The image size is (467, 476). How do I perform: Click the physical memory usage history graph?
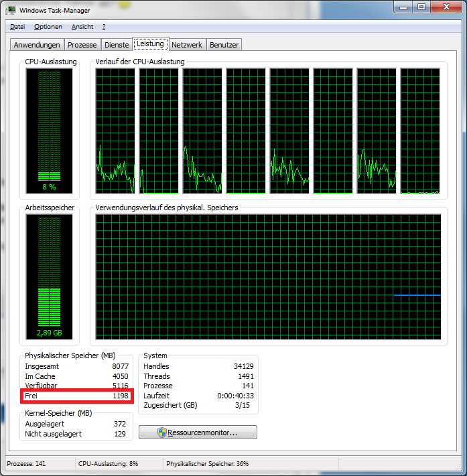[x=268, y=277]
